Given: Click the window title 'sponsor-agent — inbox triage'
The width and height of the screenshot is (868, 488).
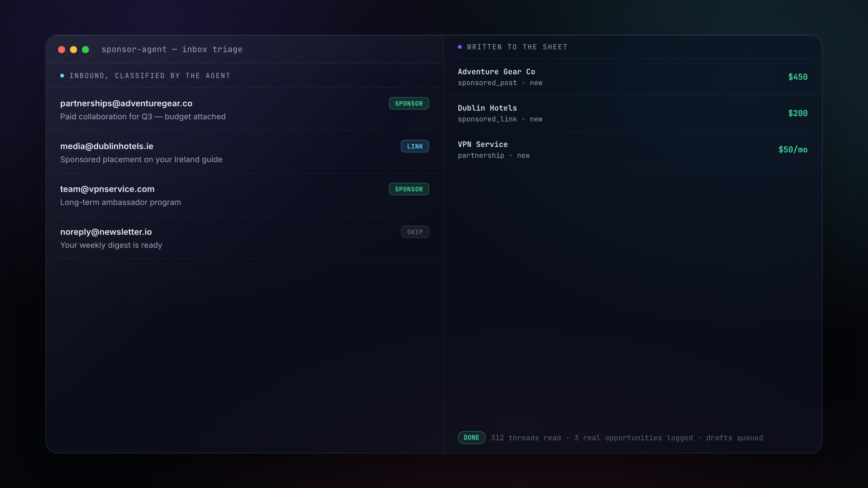Looking at the screenshot, I should 172,49.
